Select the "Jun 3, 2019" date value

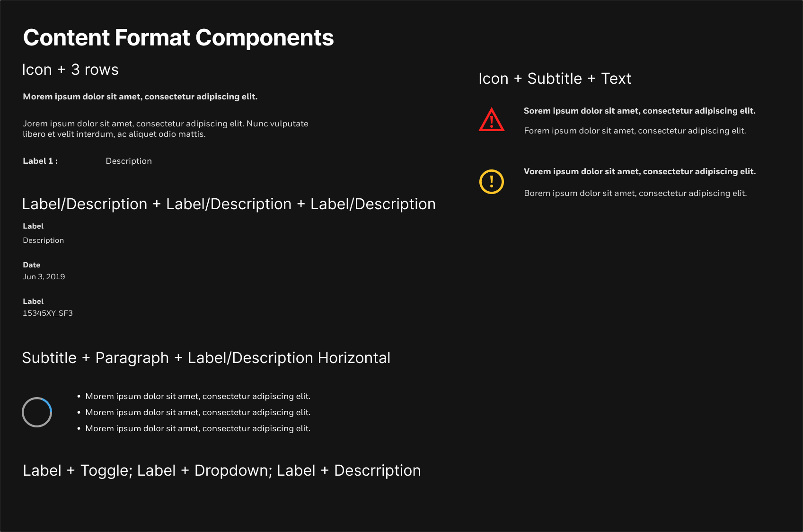(44, 277)
